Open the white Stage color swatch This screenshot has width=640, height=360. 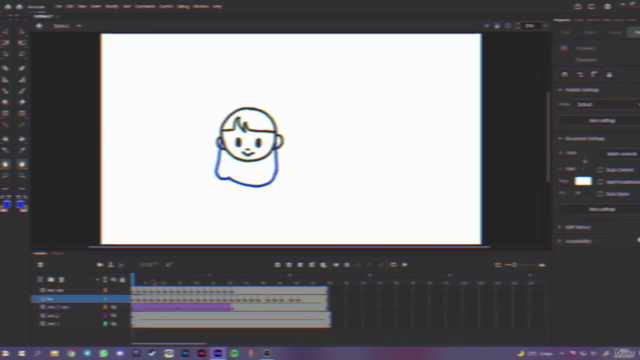point(583,181)
